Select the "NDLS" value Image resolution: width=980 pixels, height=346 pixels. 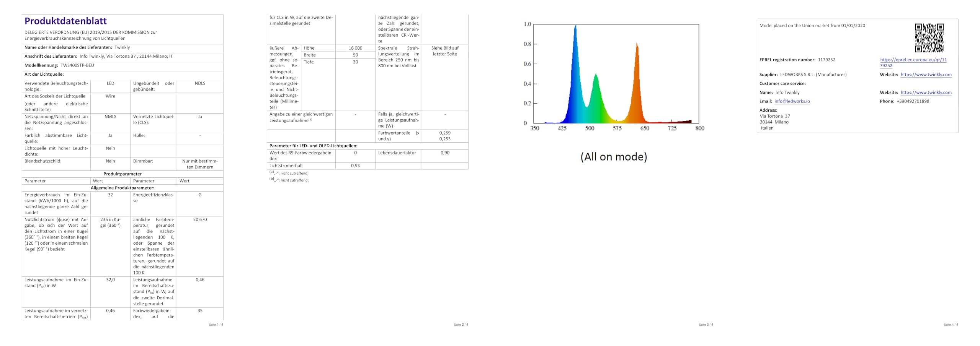pos(200,83)
